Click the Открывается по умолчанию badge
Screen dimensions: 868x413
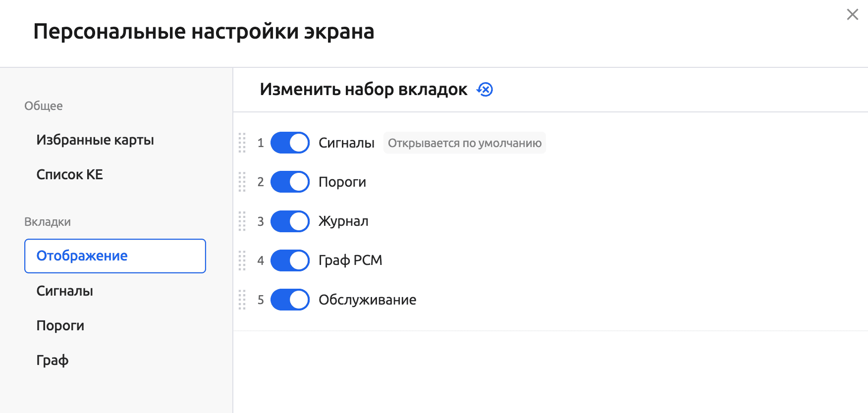pyautogui.click(x=464, y=143)
